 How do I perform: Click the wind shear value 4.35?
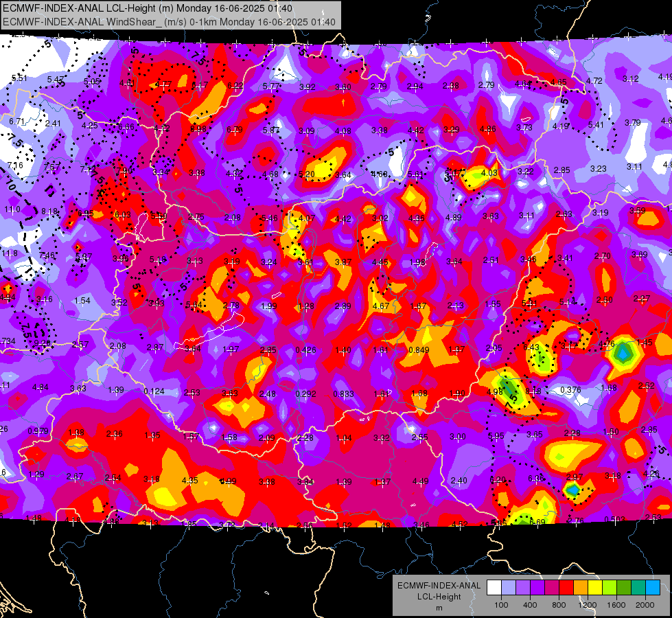(189, 481)
